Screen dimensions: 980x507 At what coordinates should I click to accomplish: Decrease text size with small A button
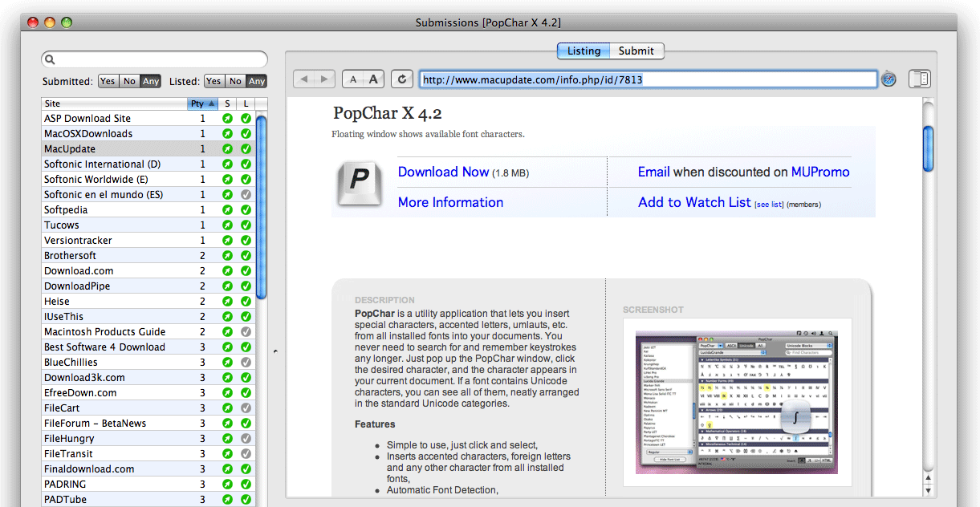pyautogui.click(x=353, y=79)
